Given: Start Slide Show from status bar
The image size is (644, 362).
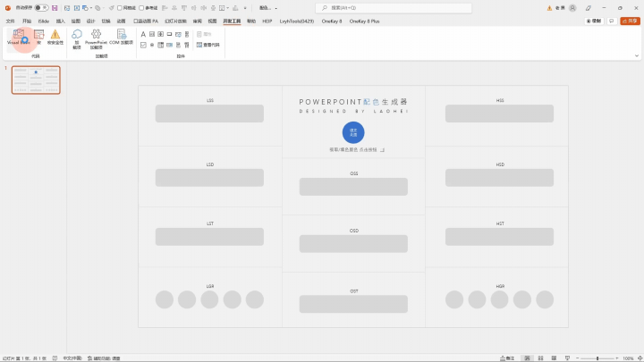Looking at the screenshot, I should point(567,358).
